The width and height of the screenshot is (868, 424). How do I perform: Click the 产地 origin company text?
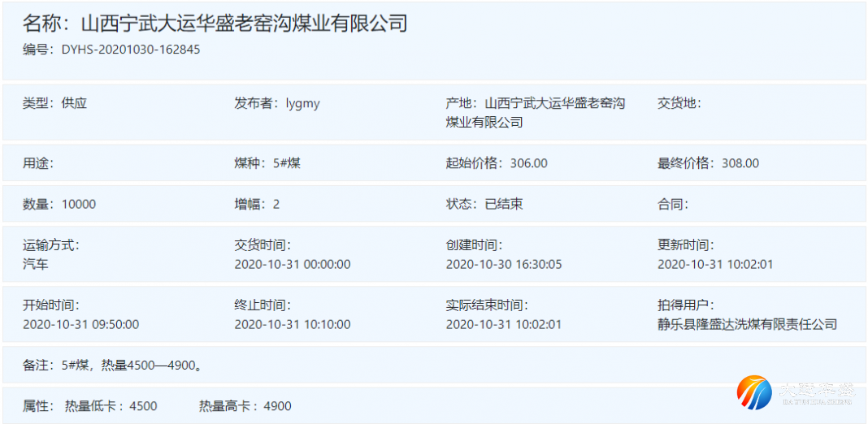[x=536, y=113]
